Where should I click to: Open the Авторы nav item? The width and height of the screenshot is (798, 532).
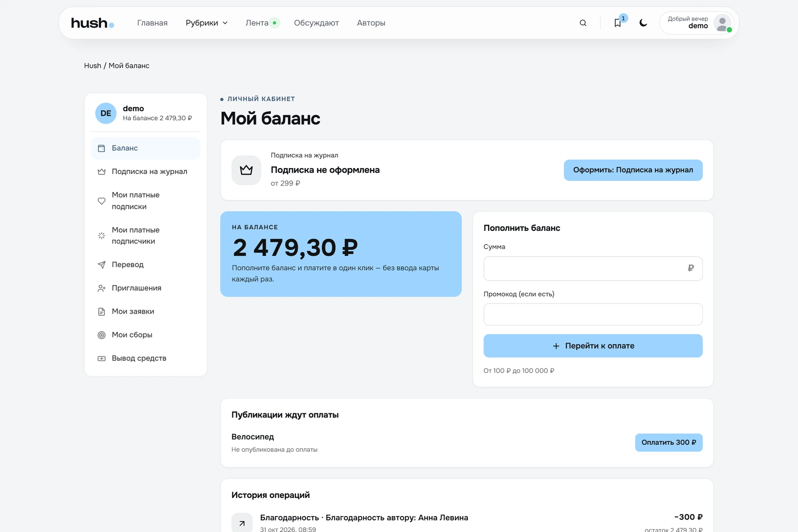371,23
